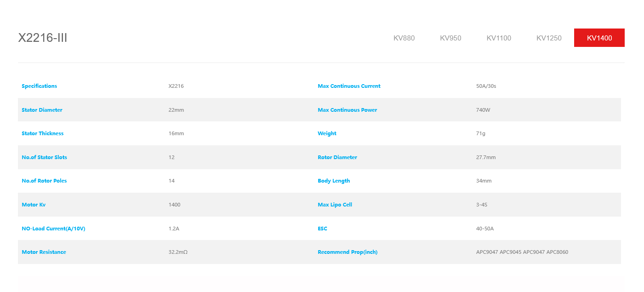The height and width of the screenshot is (292, 644).
Task: Select the Specifications label
Action: click(40, 86)
